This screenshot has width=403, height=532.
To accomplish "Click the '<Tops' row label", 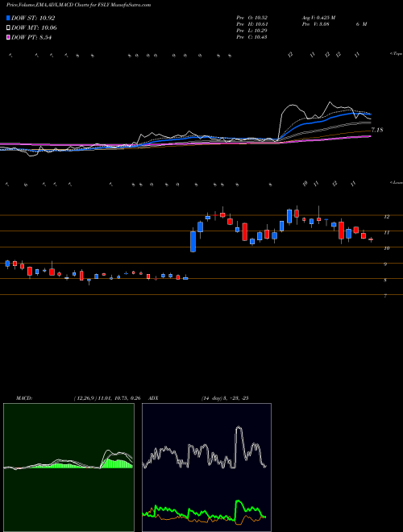I will coord(396,54).
